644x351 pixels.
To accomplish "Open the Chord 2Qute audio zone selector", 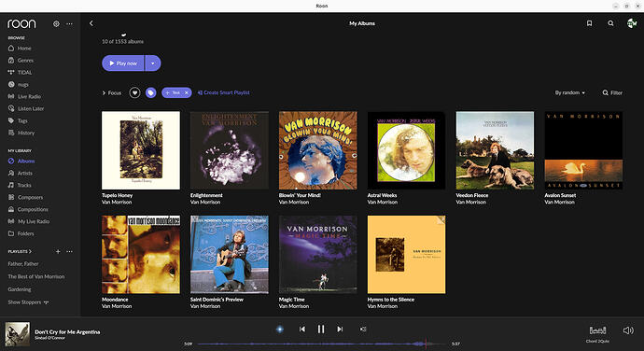I will click(x=597, y=334).
